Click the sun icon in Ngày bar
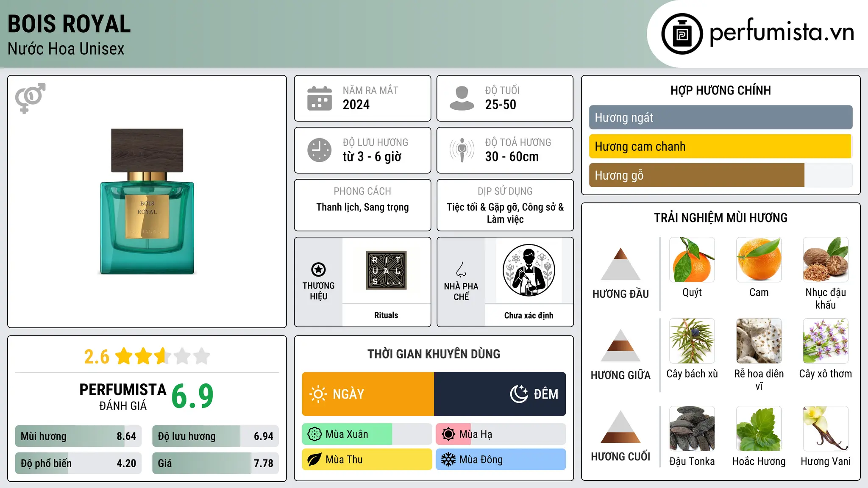 click(318, 394)
